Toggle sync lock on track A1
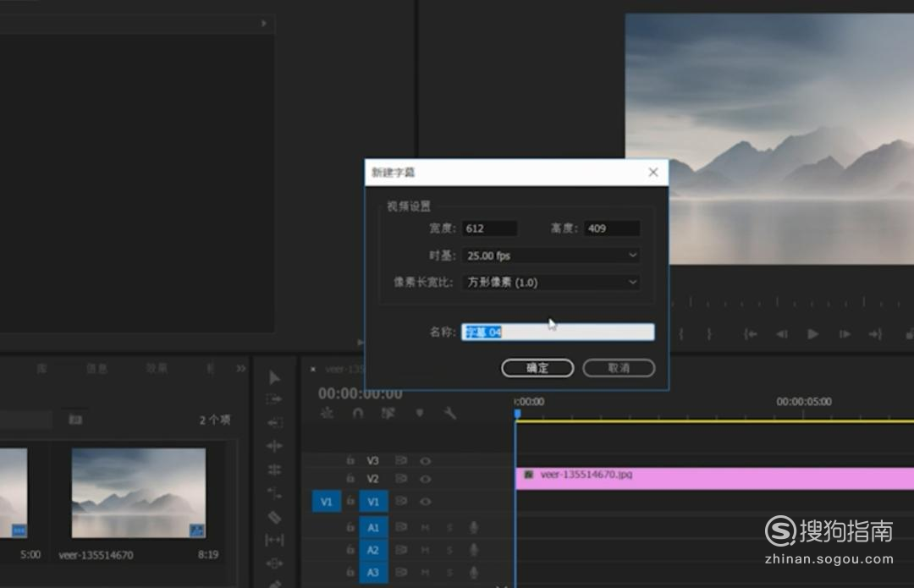914x588 pixels. [x=401, y=527]
